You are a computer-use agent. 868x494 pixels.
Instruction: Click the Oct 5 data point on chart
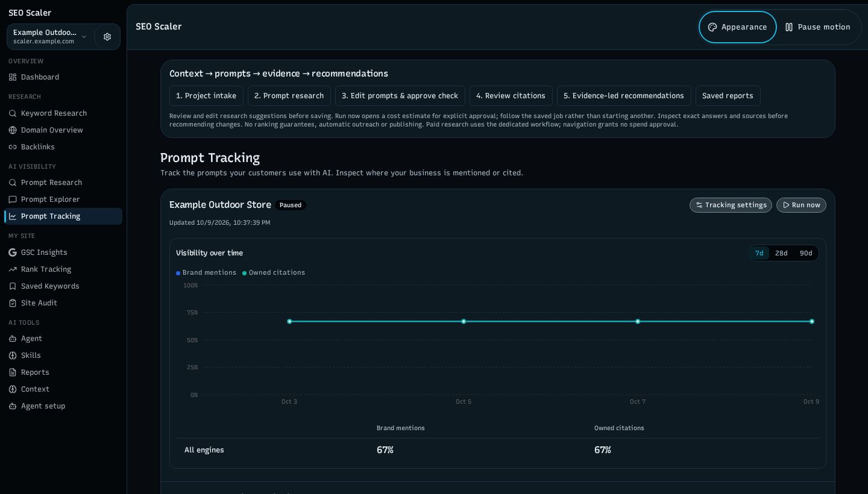tap(464, 322)
